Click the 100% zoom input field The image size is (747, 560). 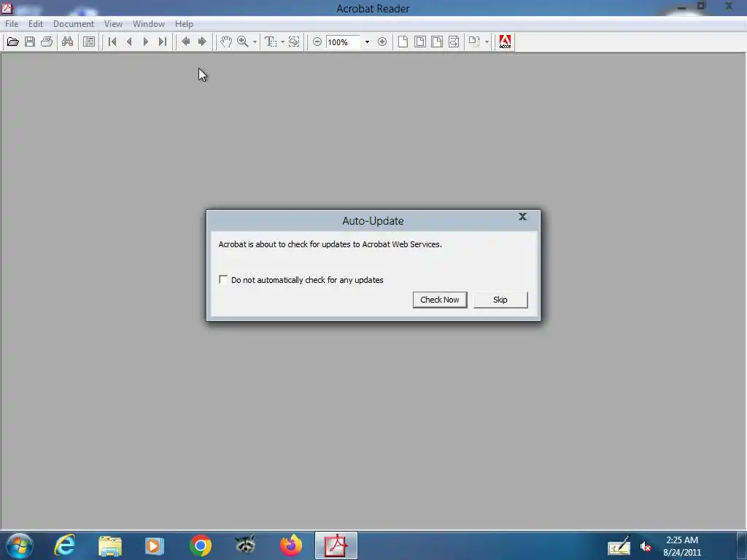tap(344, 42)
